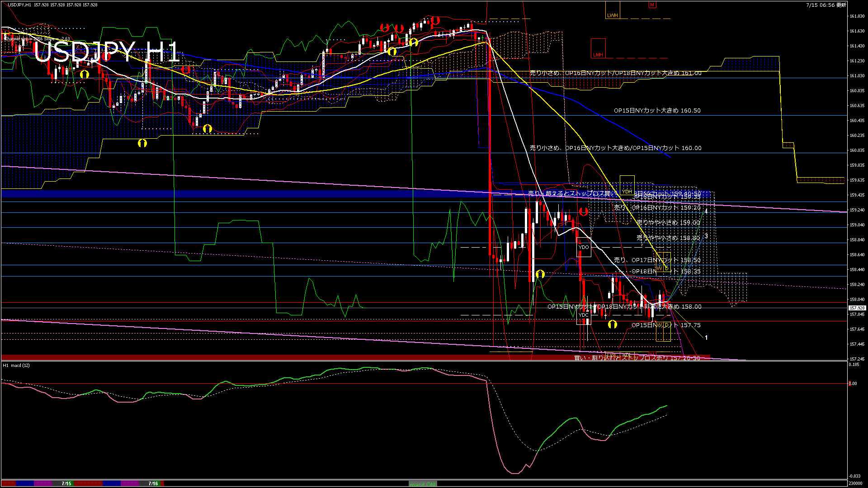This screenshot has width=868, height=488.
Task: Click the current price tag 157.928
Action: pos(857,308)
